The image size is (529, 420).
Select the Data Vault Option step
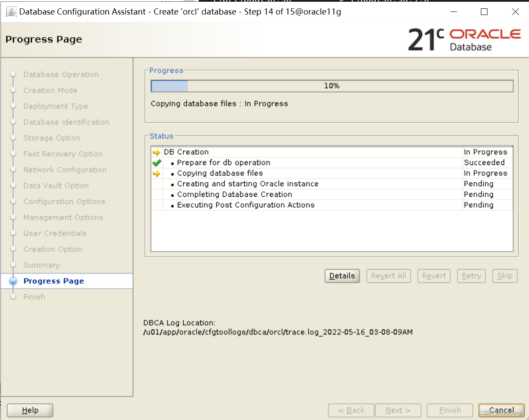click(56, 185)
